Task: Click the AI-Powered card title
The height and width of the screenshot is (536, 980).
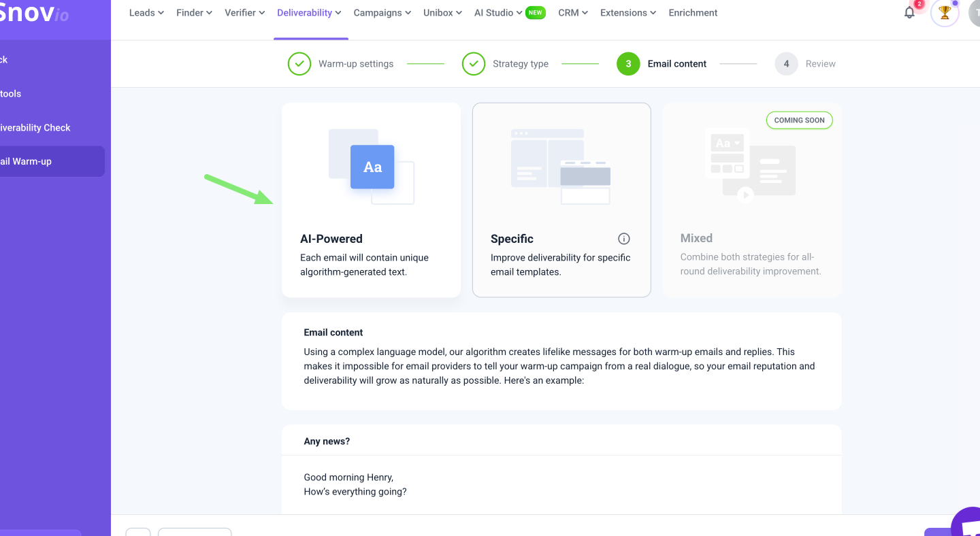Action: tap(331, 239)
